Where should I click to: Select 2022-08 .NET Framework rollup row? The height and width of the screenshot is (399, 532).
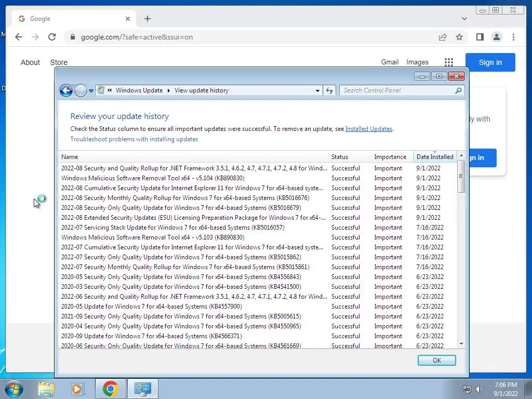coord(258,168)
